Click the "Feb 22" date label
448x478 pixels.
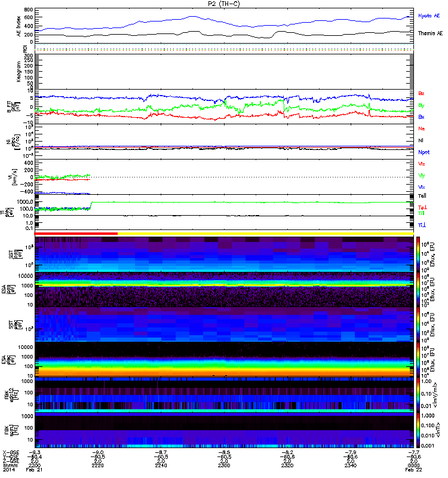click(x=413, y=470)
